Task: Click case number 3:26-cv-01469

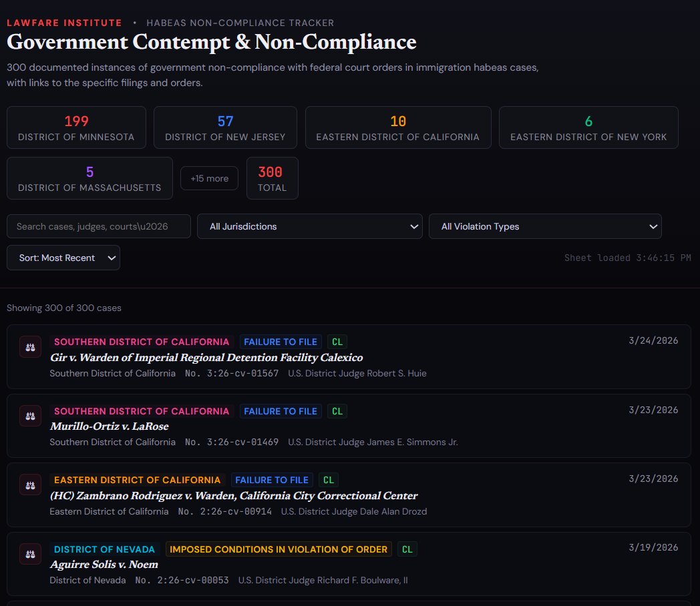Action: point(232,442)
